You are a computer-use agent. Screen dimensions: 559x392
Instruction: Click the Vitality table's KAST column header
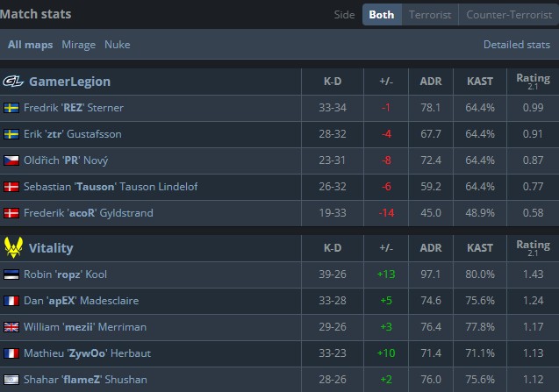[x=480, y=248]
